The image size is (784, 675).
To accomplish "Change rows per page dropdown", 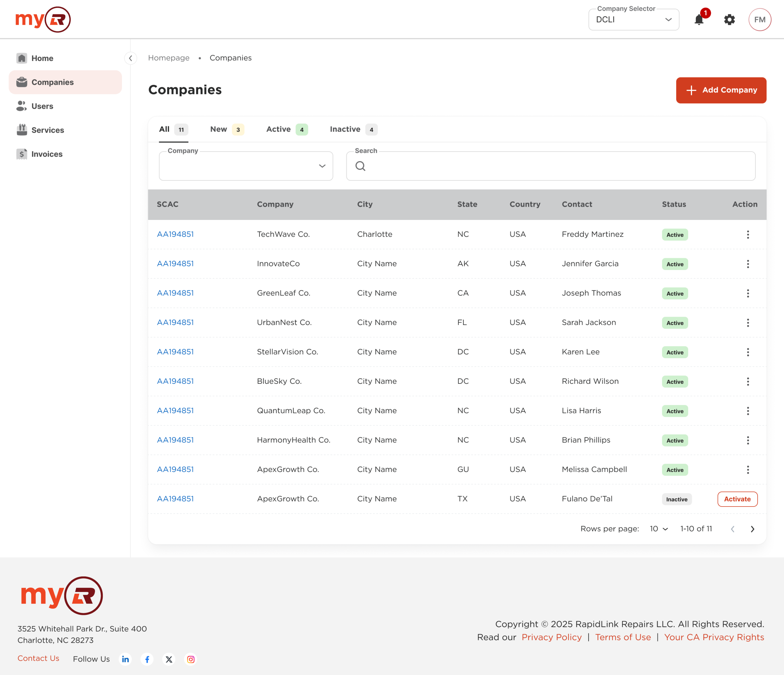I will pyautogui.click(x=659, y=529).
